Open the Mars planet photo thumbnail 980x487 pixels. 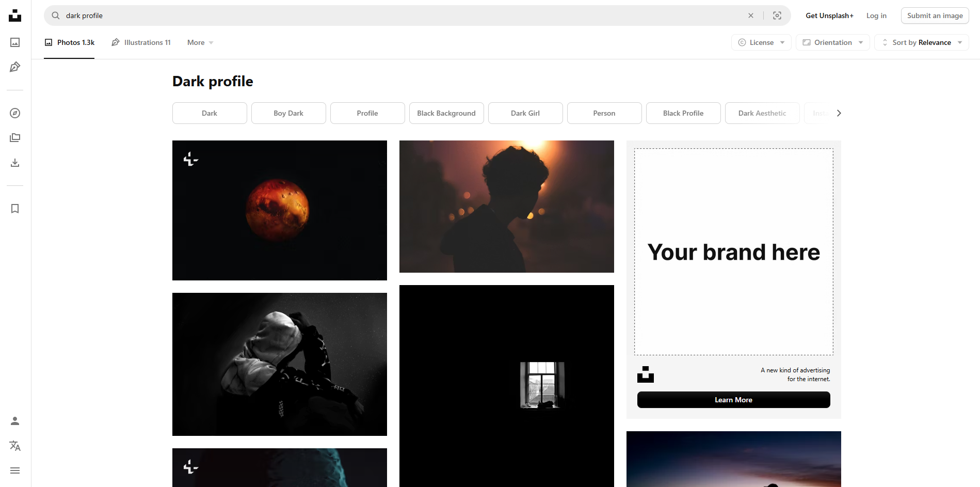pyautogui.click(x=279, y=210)
